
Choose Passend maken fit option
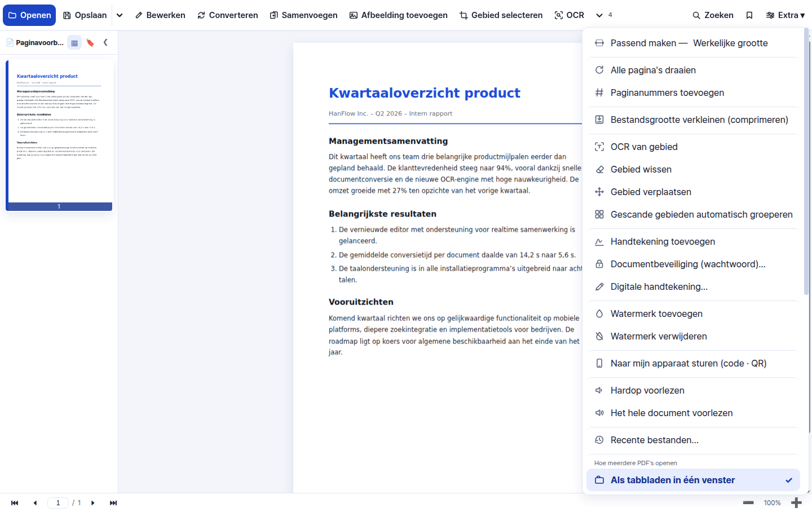click(x=643, y=43)
